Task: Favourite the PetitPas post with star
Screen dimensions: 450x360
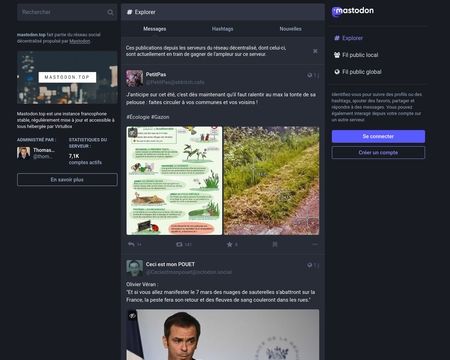Action: (x=229, y=244)
